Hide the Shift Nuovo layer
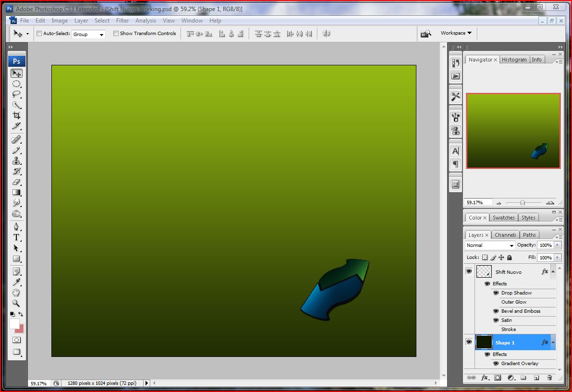The image size is (572, 392). point(469,271)
